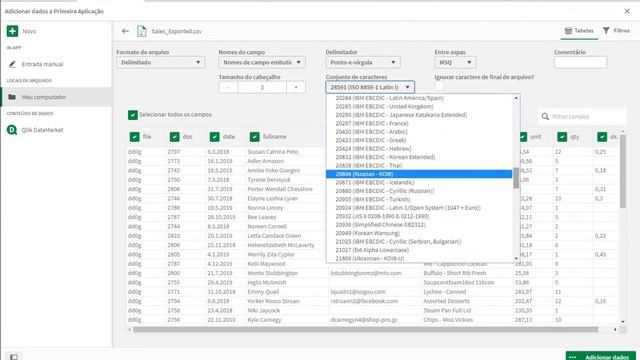This screenshot has height=360, width=640.
Task: Select 21866 Ukrainian KOI8-U option
Action: 419,258
